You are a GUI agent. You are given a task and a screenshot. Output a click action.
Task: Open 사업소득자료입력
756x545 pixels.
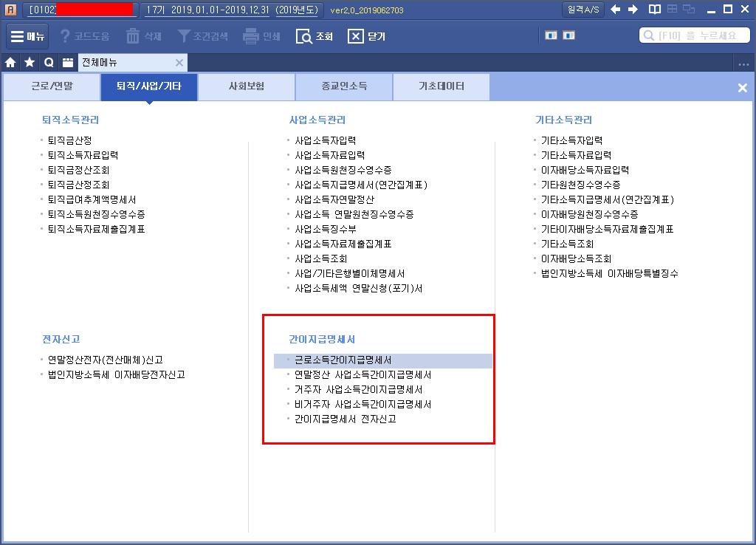tap(330, 155)
